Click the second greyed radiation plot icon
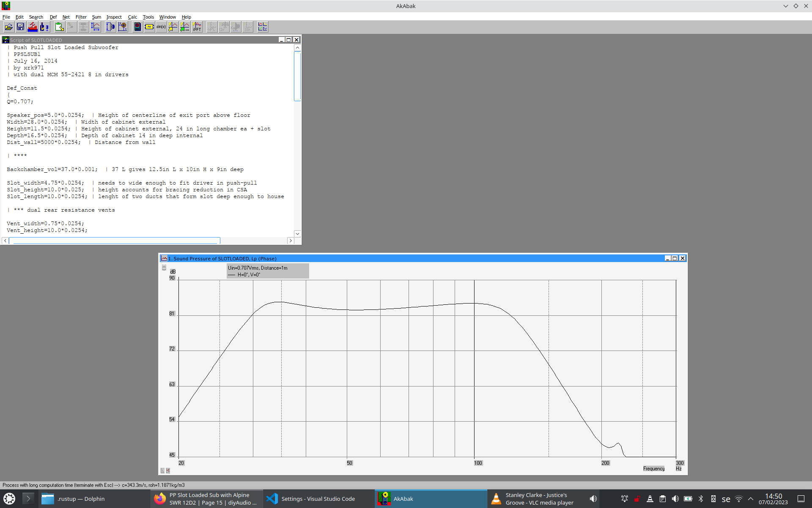The width and height of the screenshot is (812, 508). coord(224,27)
